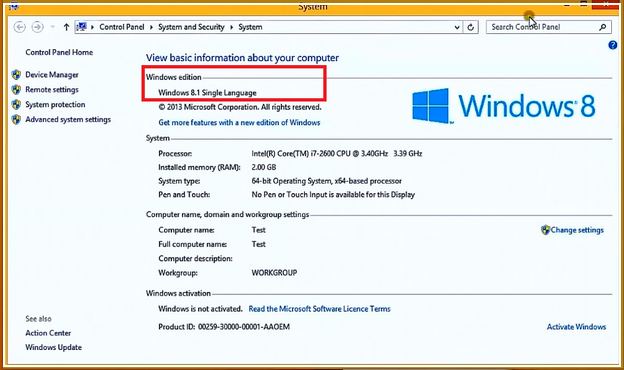624x370 pixels.
Task: Click shield icon next to Change settings
Action: click(545, 230)
